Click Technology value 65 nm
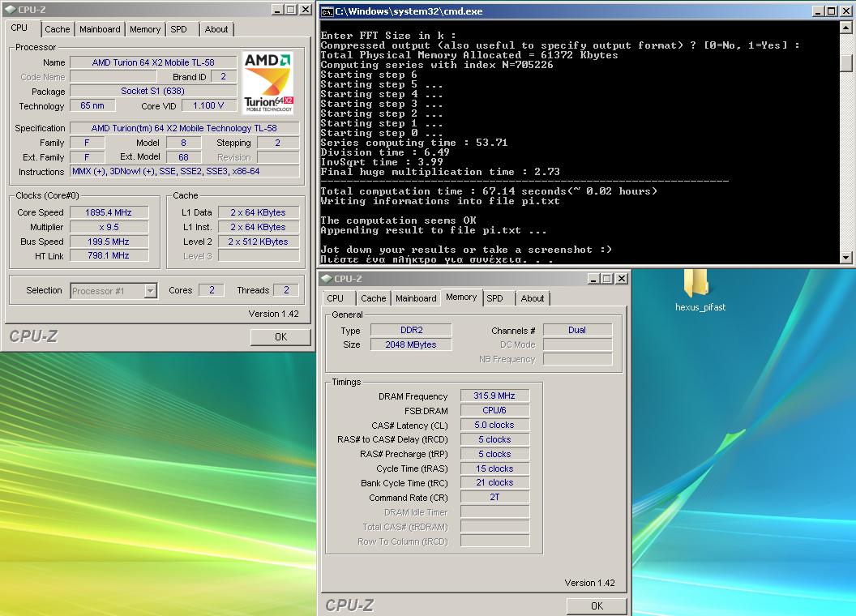 [92, 105]
